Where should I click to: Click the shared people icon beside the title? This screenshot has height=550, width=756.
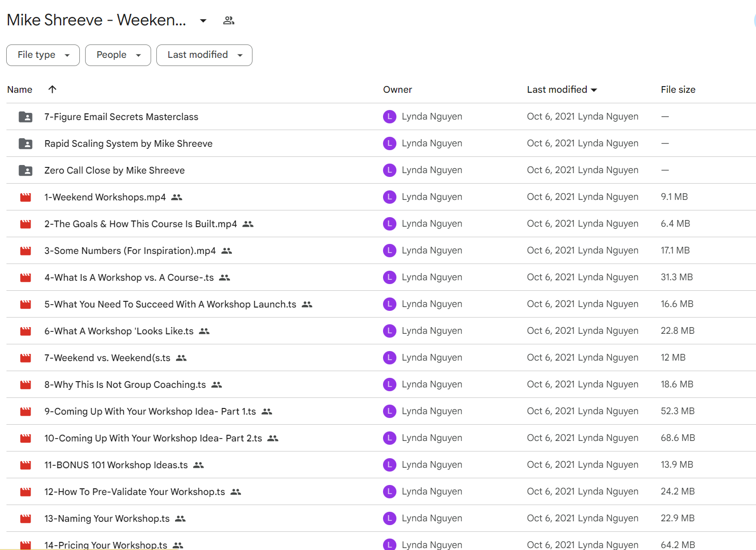tap(229, 21)
